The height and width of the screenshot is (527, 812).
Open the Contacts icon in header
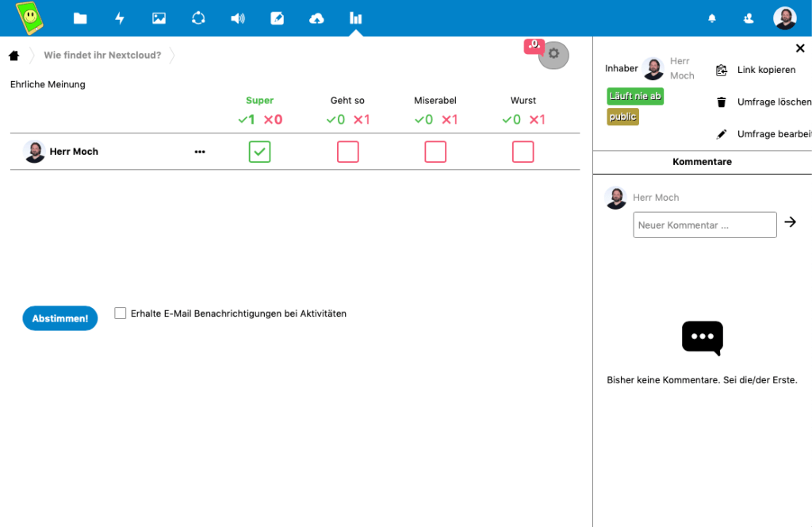tap(748, 18)
